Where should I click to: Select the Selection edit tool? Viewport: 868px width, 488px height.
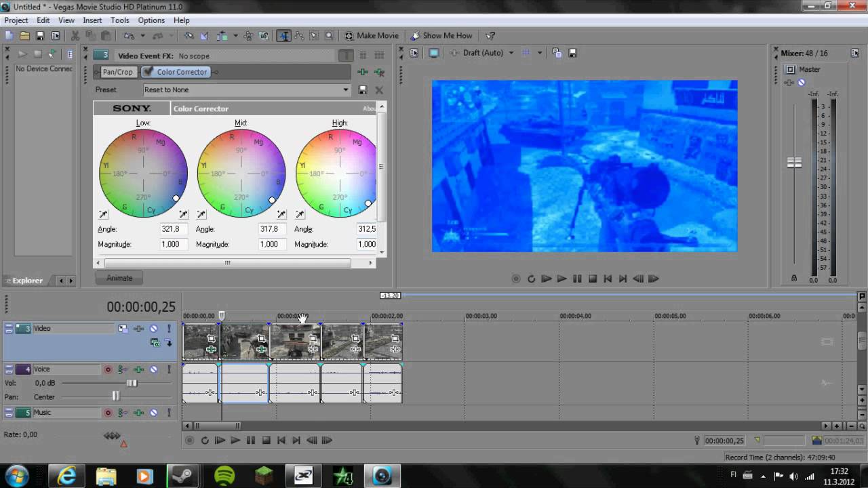(314, 35)
